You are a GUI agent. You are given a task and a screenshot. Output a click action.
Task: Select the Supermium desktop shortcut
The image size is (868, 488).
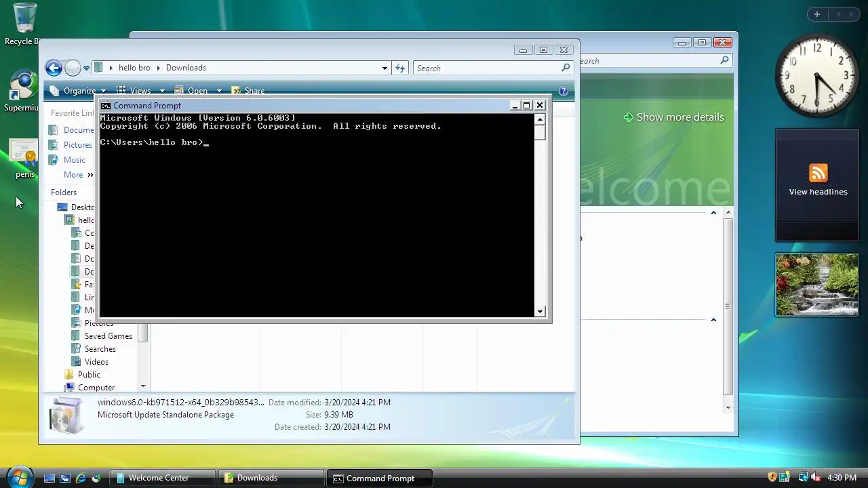click(x=23, y=91)
